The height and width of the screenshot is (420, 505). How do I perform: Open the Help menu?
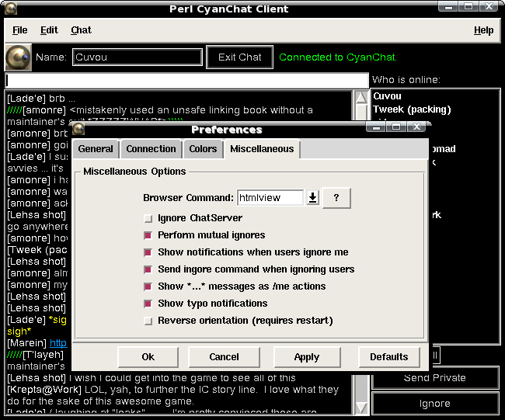click(483, 30)
